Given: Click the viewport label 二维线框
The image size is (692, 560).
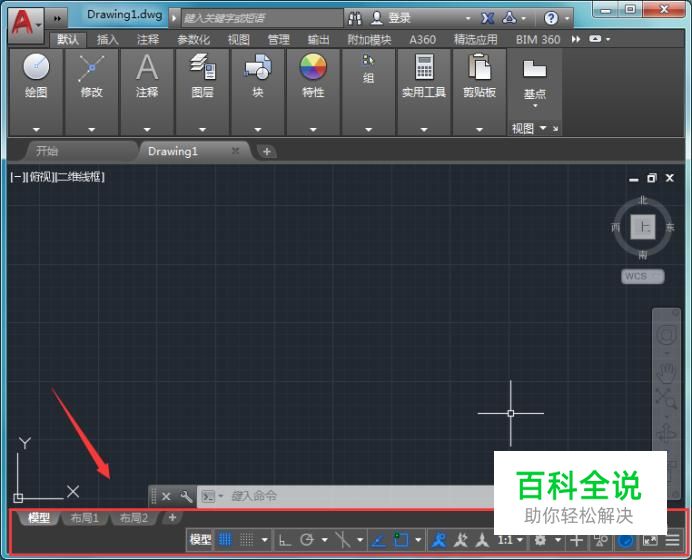Looking at the screenshot, I should coord(80,177).
